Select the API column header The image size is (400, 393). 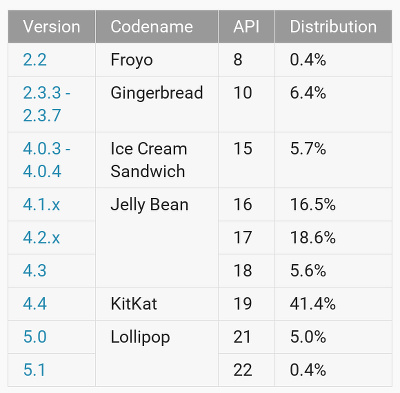coord(246,27)
